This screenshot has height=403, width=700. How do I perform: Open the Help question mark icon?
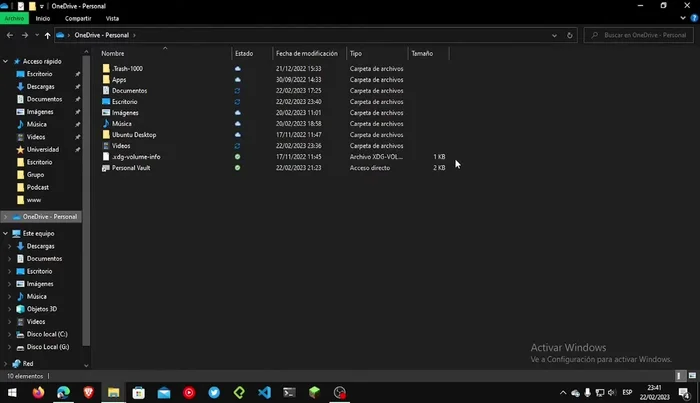692,18
